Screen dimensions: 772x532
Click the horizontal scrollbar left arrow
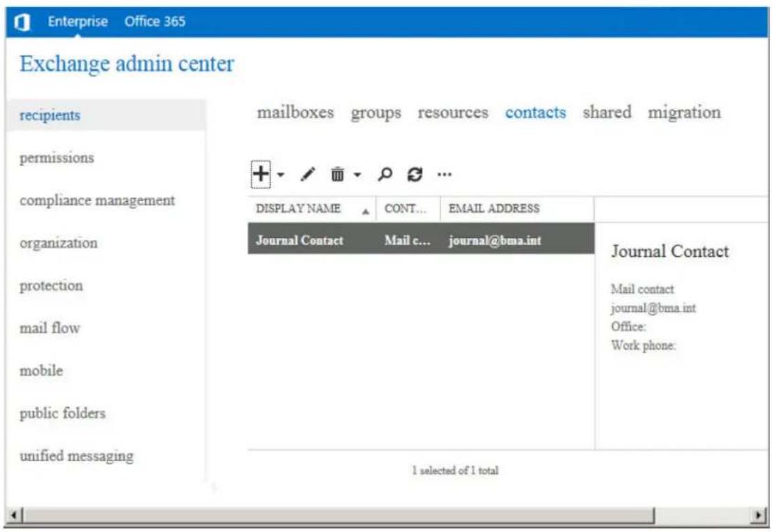coord(14,516)
